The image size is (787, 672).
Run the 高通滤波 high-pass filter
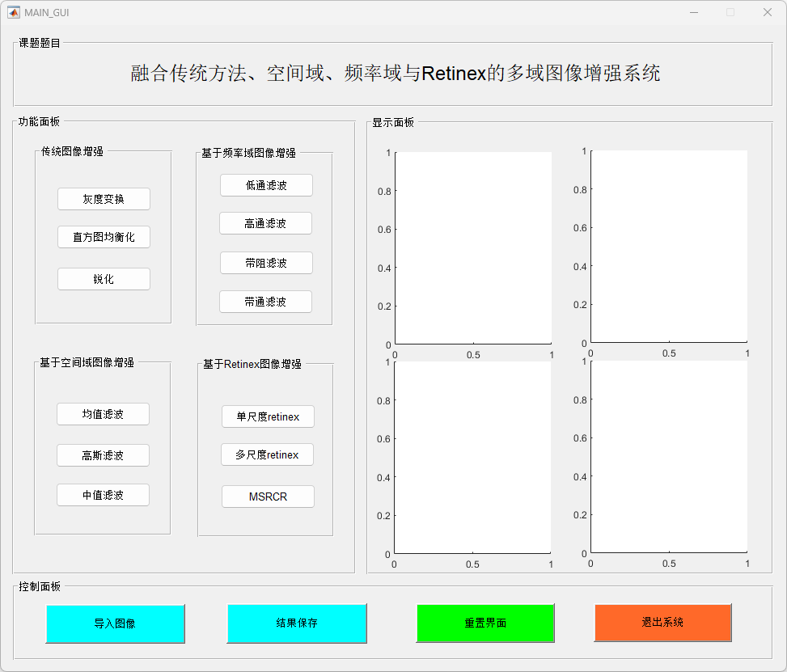coord(265,223)
